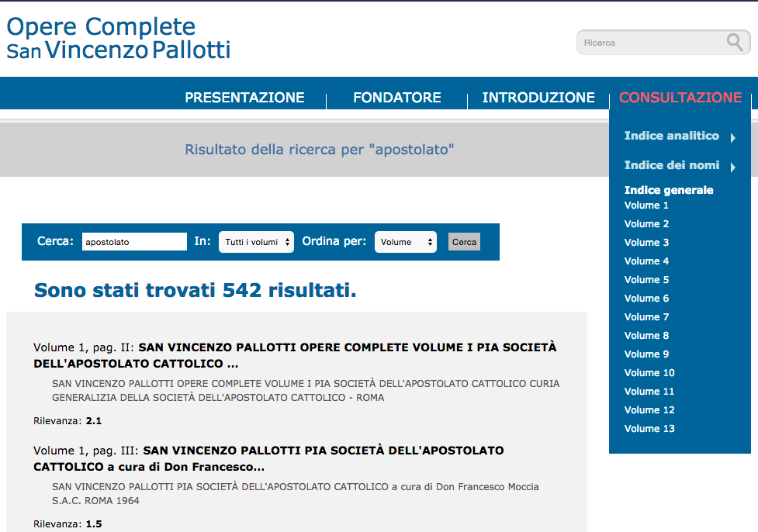The width and height of the screenshot is (758, 532).
Task: Click the Cerca field containing 'apostolato'
Action: 134,242
